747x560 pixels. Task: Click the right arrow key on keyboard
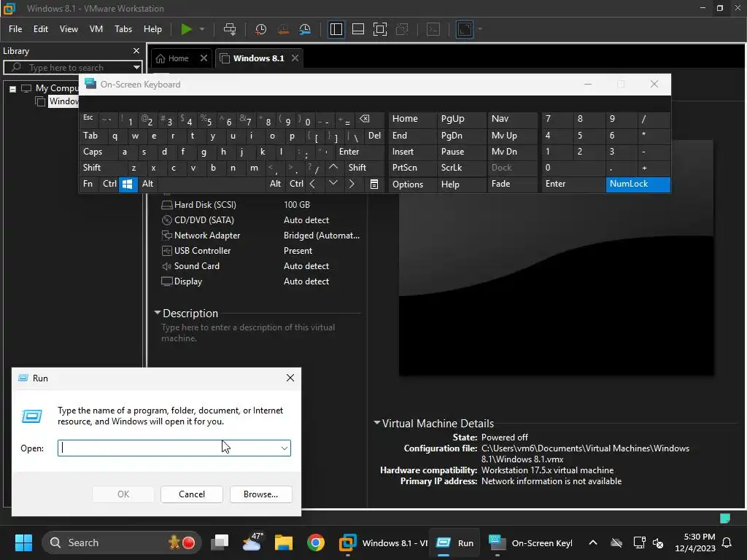(x=352, y=184)
